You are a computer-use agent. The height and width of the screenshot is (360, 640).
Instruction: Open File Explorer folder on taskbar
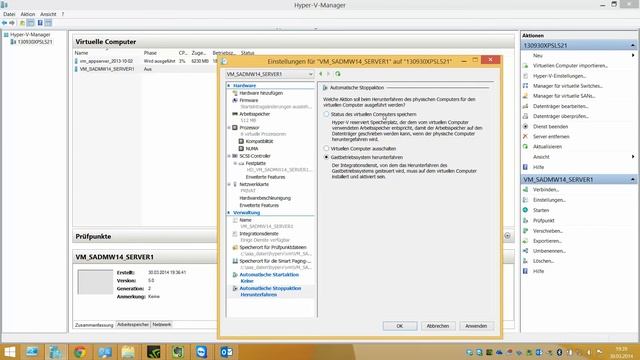click(x=128, y=352)
